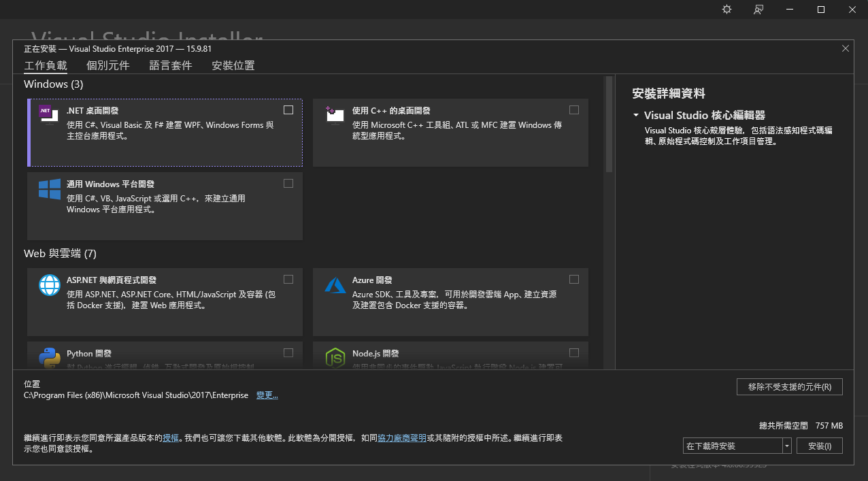Click the C++ desktop development icon
The height and width of the screenshot is (481, 868).
pos(335,115)
